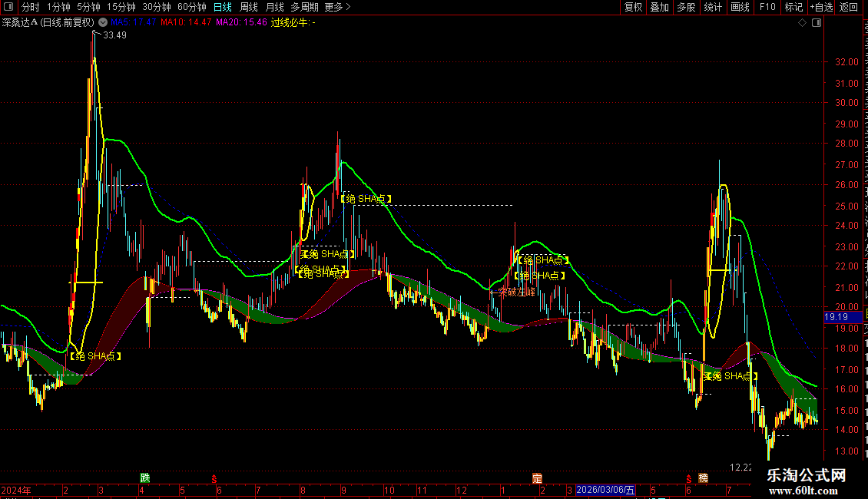Toggle the left sidebar panel icon

[x=8, y=7]
